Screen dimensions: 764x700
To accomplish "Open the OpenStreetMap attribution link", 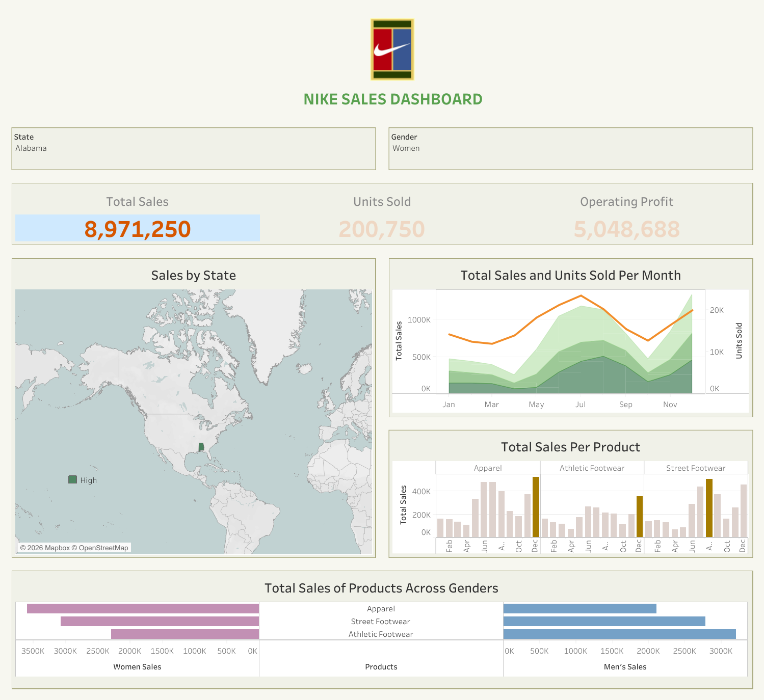I will (103, 548).
